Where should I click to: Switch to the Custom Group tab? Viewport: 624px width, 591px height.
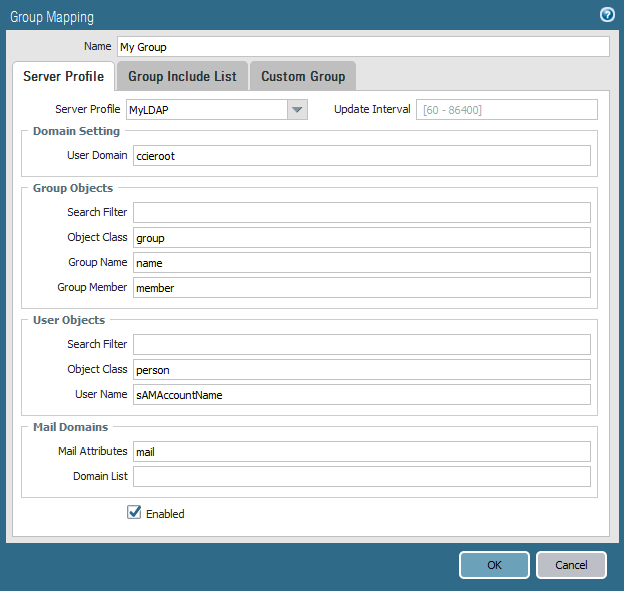(303, 76)
